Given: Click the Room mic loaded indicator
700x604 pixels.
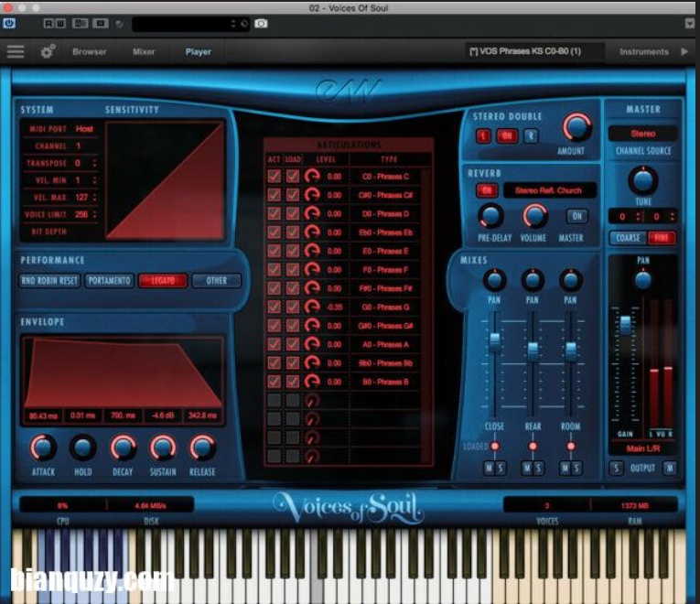Looking at the screenshot, I should pyautogui.click(x=571, y=446).
